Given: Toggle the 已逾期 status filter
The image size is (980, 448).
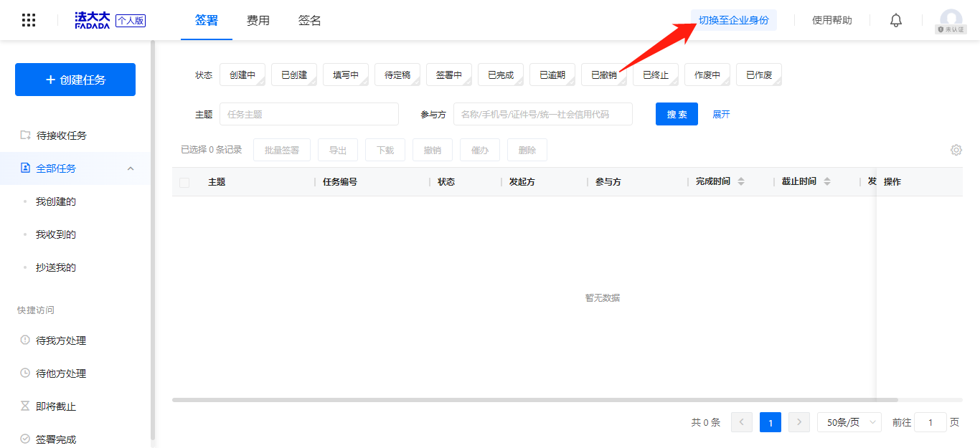Looking at the screenshot, I should tap(552, 75).
